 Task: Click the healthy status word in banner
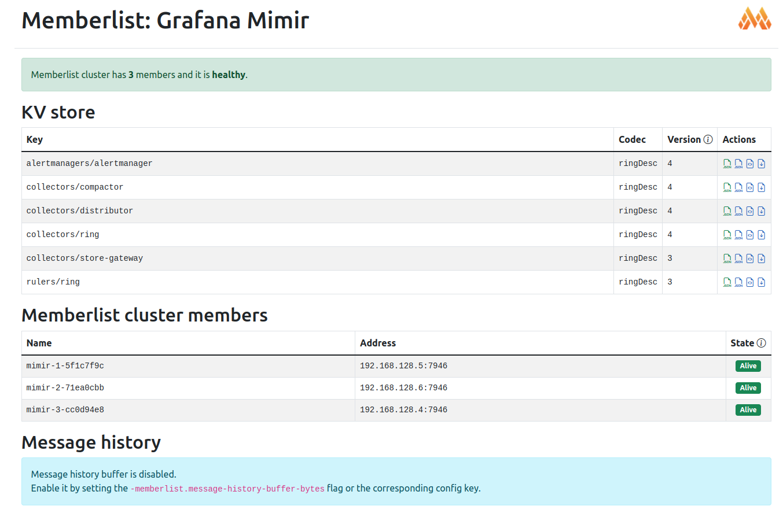(229, 75)
